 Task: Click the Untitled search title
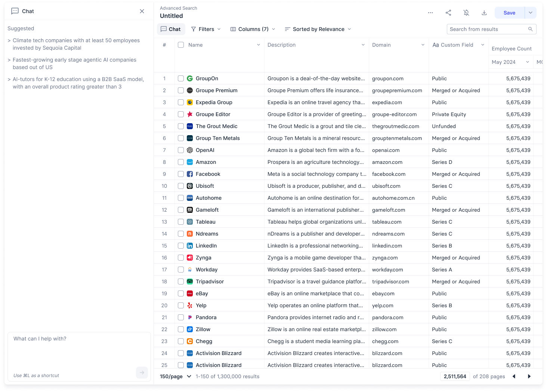171,16
